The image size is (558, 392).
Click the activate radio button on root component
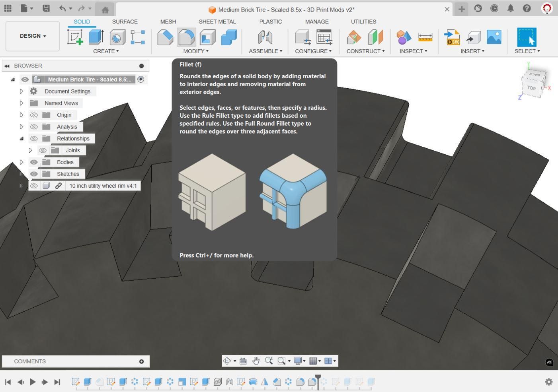coord(140,80)
